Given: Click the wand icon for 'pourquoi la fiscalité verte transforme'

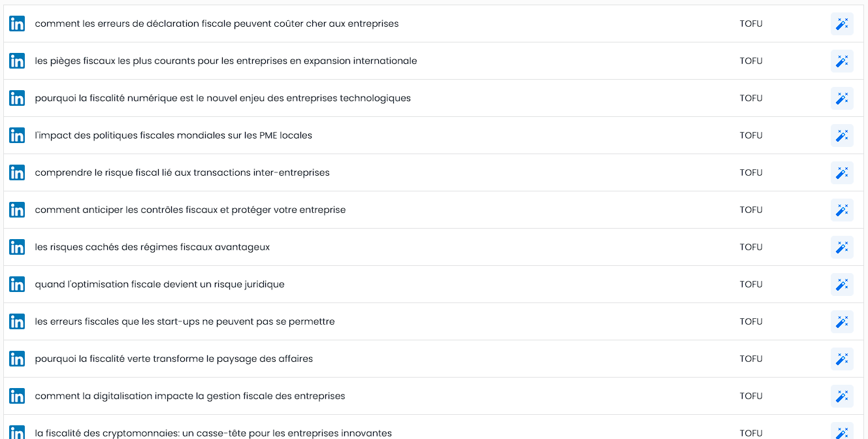Looking at the screenshot, I should point(842,359).
